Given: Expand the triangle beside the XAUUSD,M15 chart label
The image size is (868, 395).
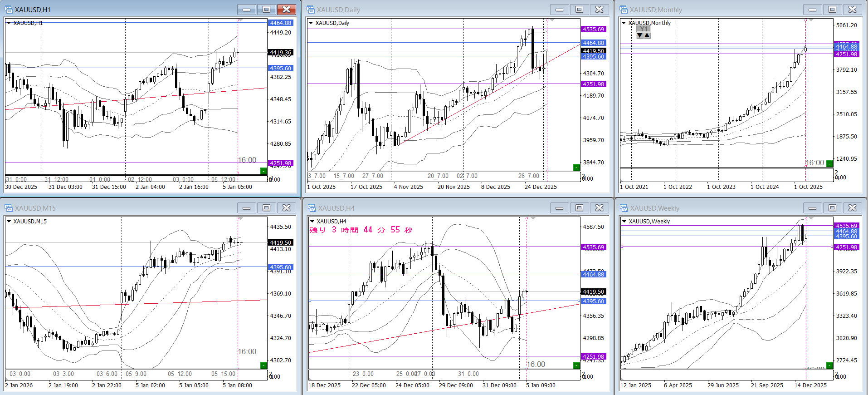Looking at the screenshot, I should coord(9,221).
